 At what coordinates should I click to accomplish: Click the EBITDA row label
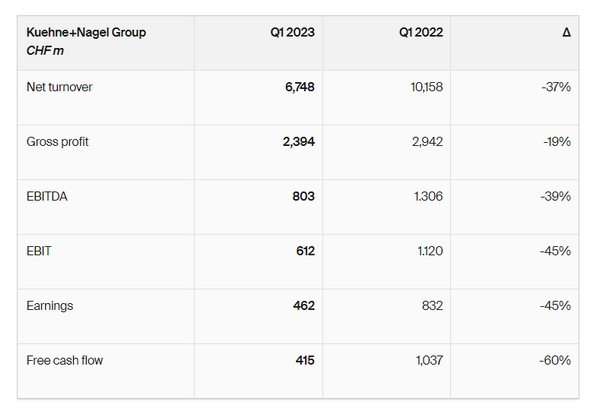click(x=45, y=197)
